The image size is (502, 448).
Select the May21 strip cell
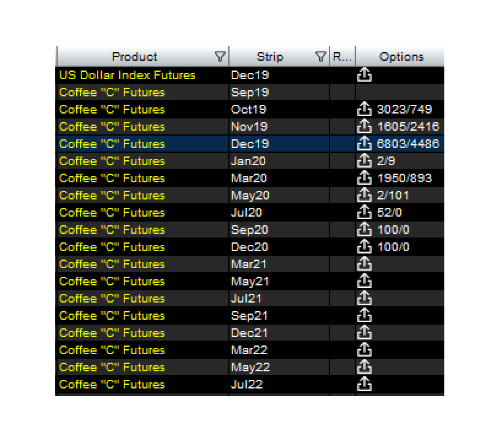279,282
